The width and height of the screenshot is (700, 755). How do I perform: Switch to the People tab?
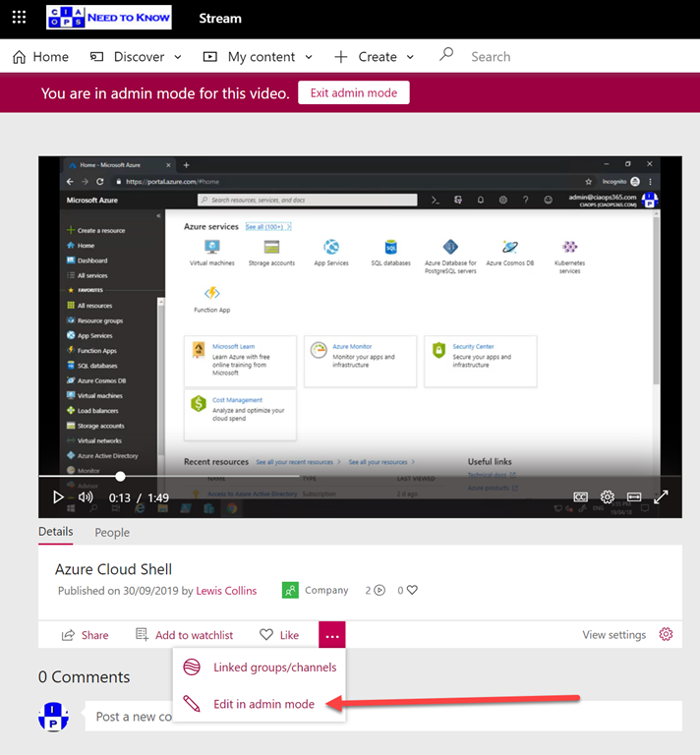pos(112,532)
